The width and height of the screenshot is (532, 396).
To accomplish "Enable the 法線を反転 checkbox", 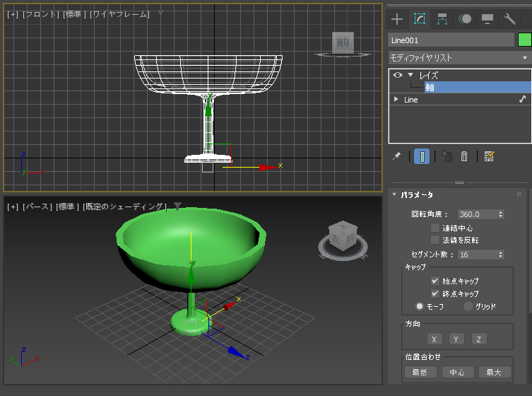I will [x=435, y=240].
